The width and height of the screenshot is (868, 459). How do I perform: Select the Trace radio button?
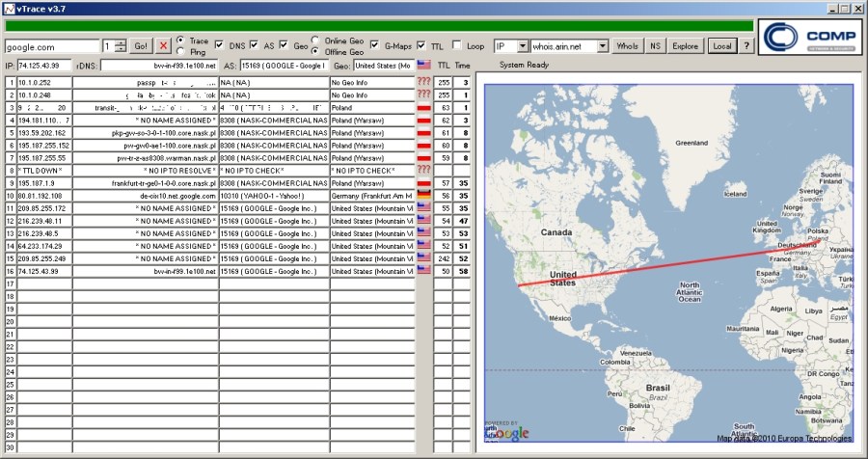tap(180, 40)
